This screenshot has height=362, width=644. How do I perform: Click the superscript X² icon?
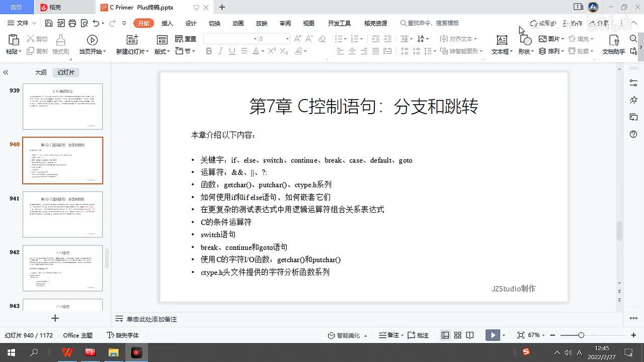tap(272, 51)
